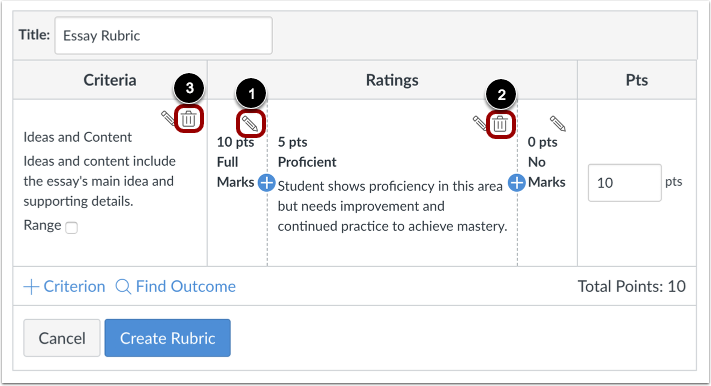Add rating between Proficient and No Marks

pos(516,183)
